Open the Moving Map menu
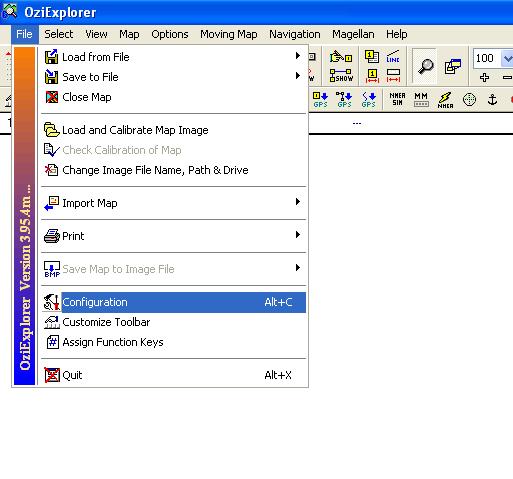 (229, 34)
